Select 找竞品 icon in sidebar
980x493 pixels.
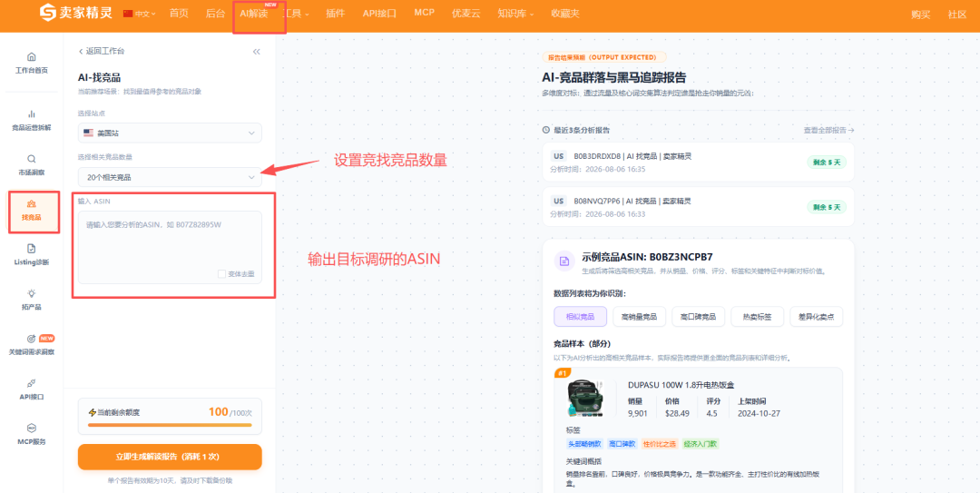[31, 204]
